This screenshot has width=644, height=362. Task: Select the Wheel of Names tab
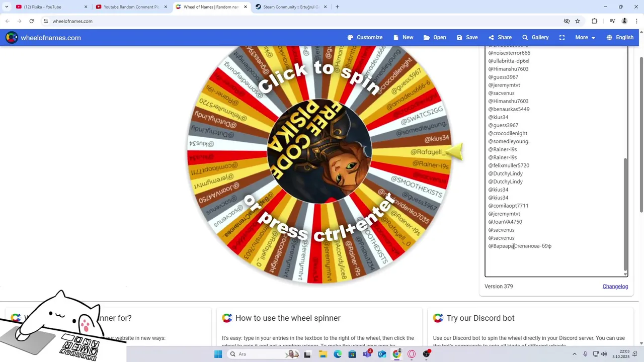click(x=211, y=7)
